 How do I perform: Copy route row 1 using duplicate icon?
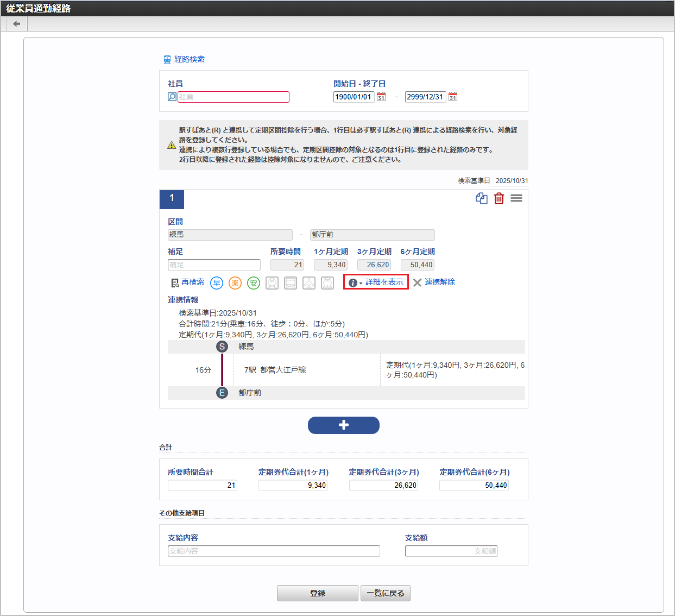[x=481, y=198]
